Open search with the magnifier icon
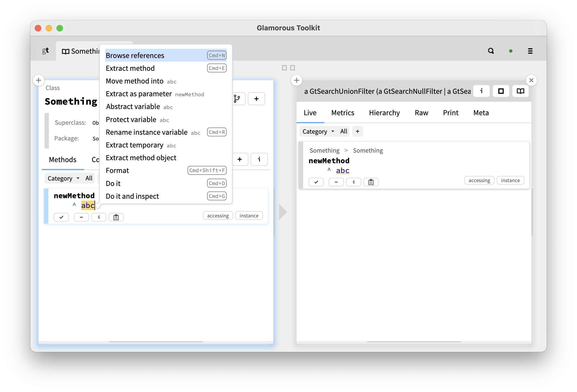This screenshot has width=577, height=392. (491, 51)
